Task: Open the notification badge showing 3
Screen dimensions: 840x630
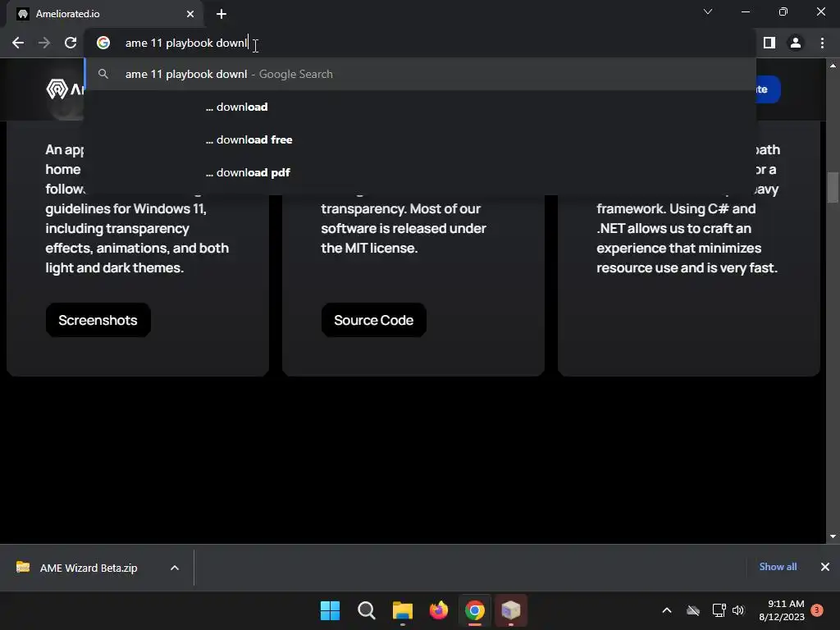Action: click(x=817, y=609)
